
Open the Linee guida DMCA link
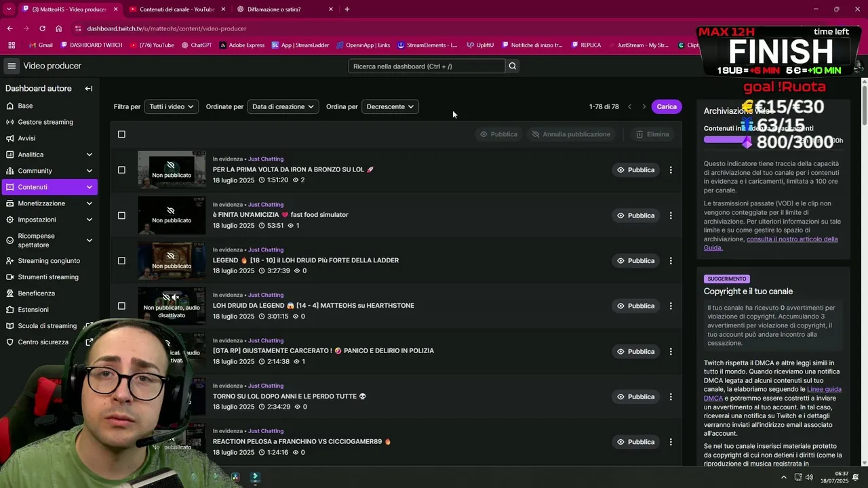tap(772, 394)
